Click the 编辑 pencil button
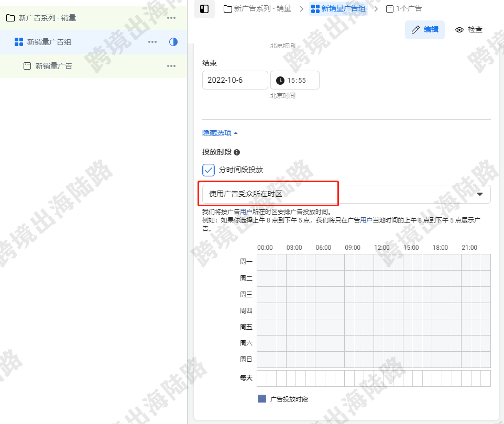The height and width of the screenshot is (424, 504). click(x=424, y=29)
